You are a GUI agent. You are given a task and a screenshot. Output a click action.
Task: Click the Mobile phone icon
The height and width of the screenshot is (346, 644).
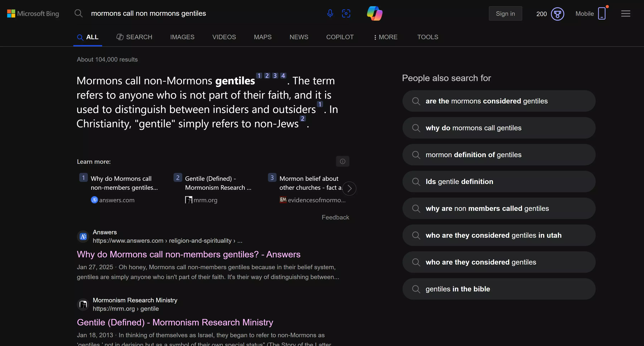[x=602, y=13]
